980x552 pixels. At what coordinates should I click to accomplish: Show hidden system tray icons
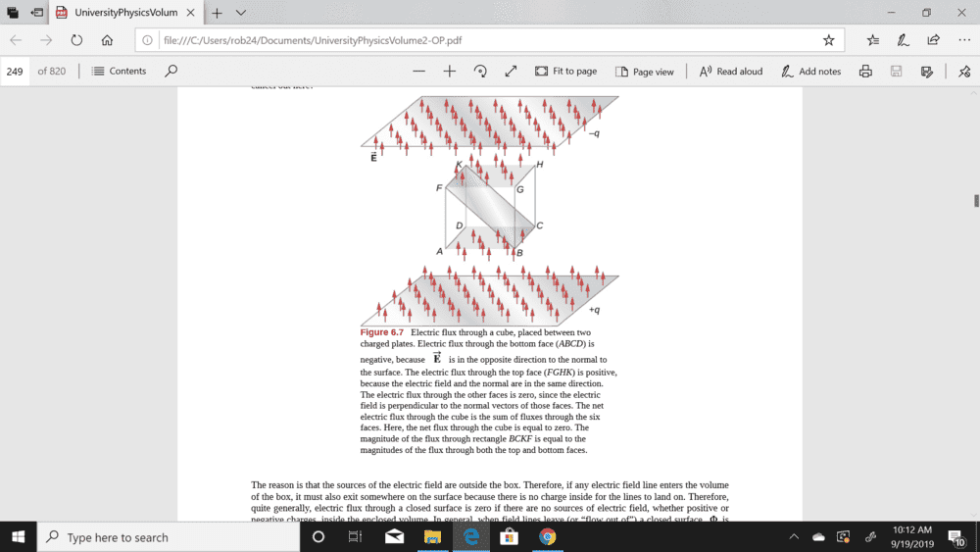point(794,537)
